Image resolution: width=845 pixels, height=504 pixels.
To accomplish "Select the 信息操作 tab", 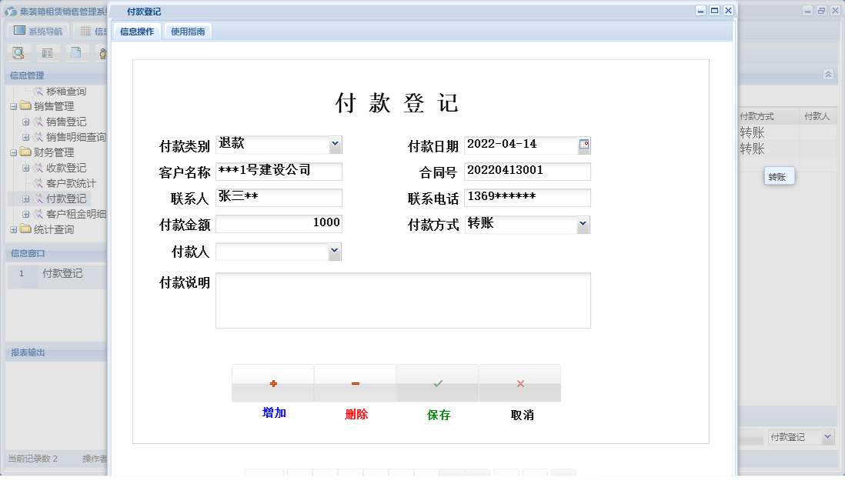I will (137, 32).
